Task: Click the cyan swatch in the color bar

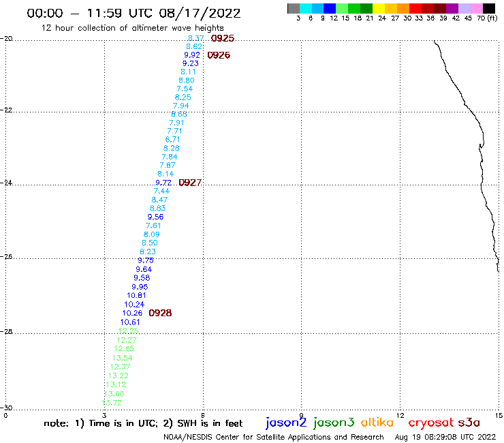Action: [x=306, y=8]
